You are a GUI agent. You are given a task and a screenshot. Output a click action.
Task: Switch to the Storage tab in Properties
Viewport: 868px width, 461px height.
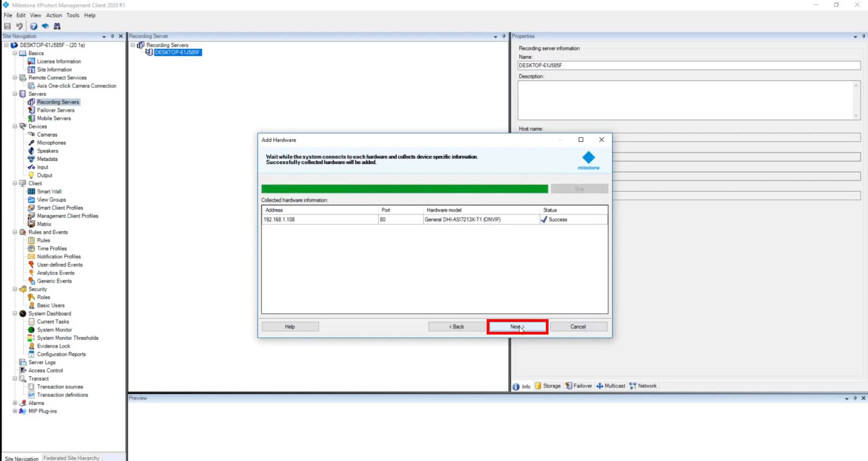tap(548, 386)
